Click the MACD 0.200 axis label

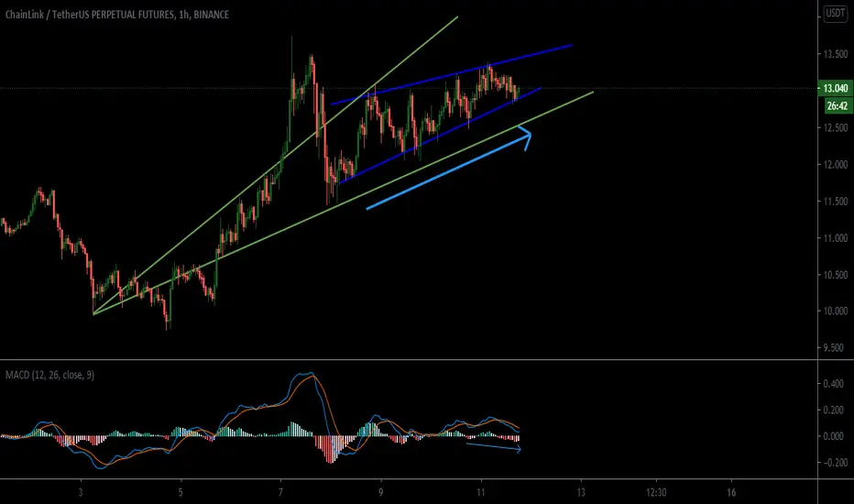833,410
